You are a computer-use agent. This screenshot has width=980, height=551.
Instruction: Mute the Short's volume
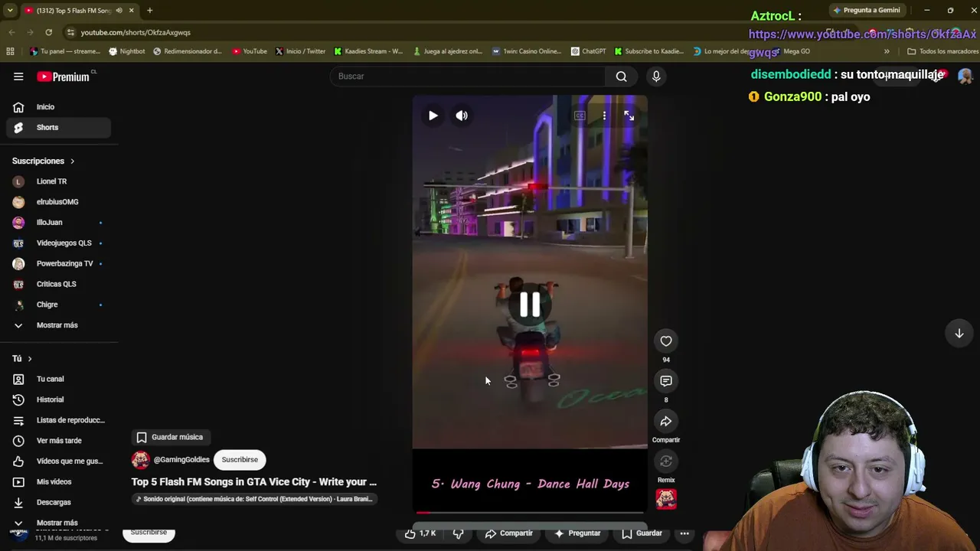pos(462,116)
